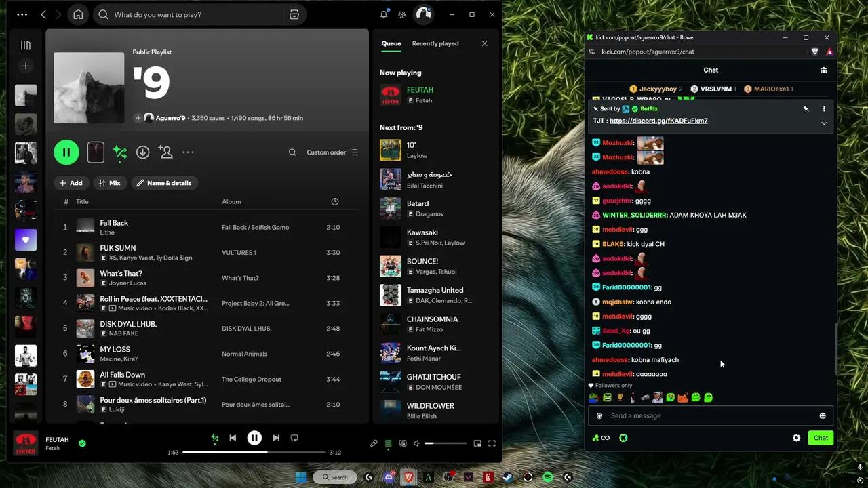This screenshot has width=868, height=488.
Task: Sort tracks by the Title column header
Action: 82,201
